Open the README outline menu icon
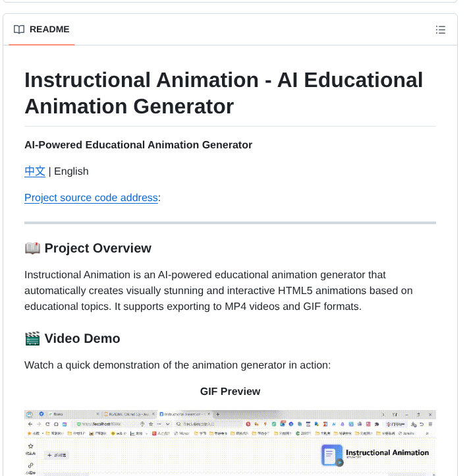Image resolution: width=469 pixels, height=476 pixels. pos(441,30)
